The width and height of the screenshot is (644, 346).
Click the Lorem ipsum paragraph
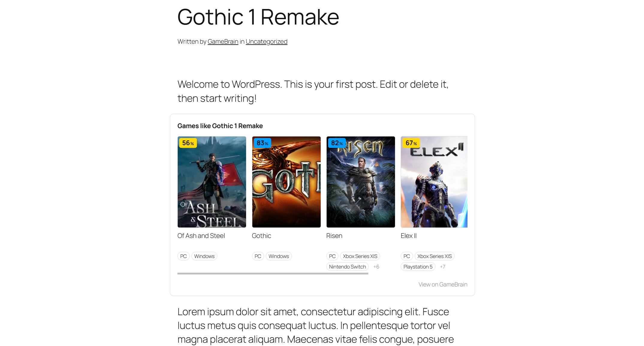tap(316, 326)
